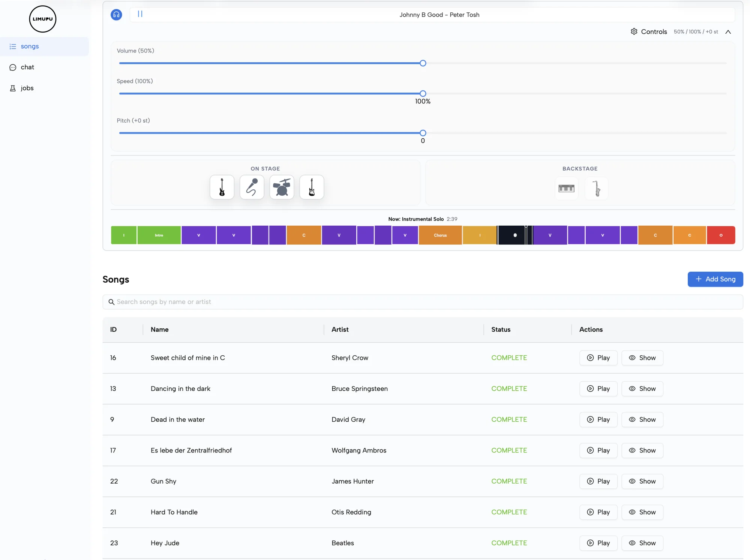This screenshot has width=750, height=560.
Task: Toggle the electric guitar instrument on stage
Action: coord(312,187)
